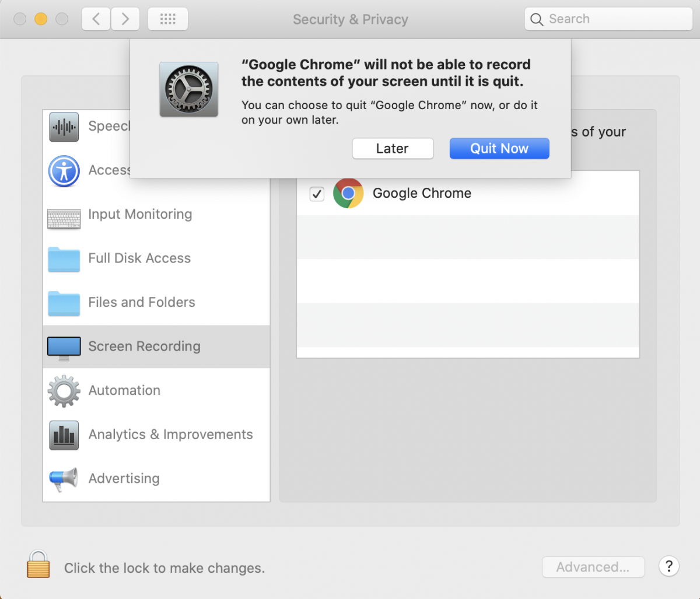Image resolution: width=700 pixels, height=599 pixels.
Task: Minimize window with the yellow button
Action: [40, 19]
